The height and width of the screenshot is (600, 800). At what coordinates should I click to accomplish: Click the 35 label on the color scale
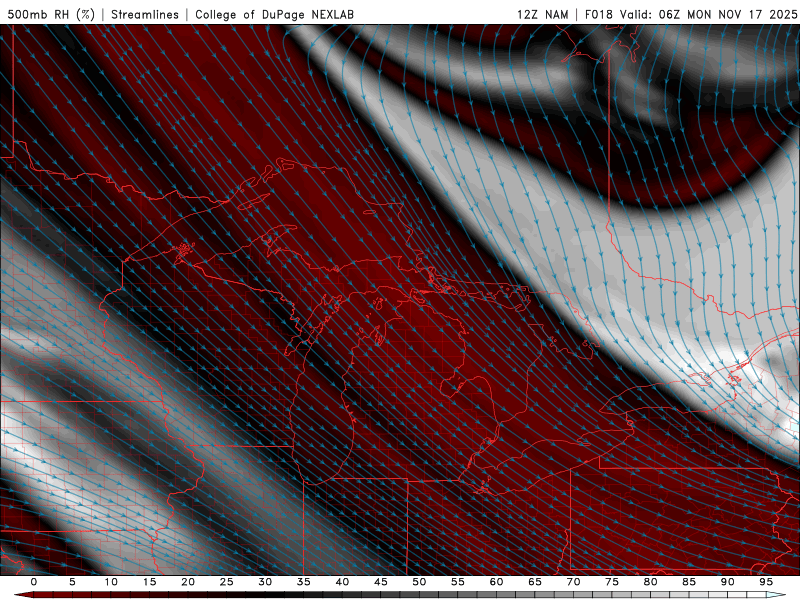pos(304,582)
